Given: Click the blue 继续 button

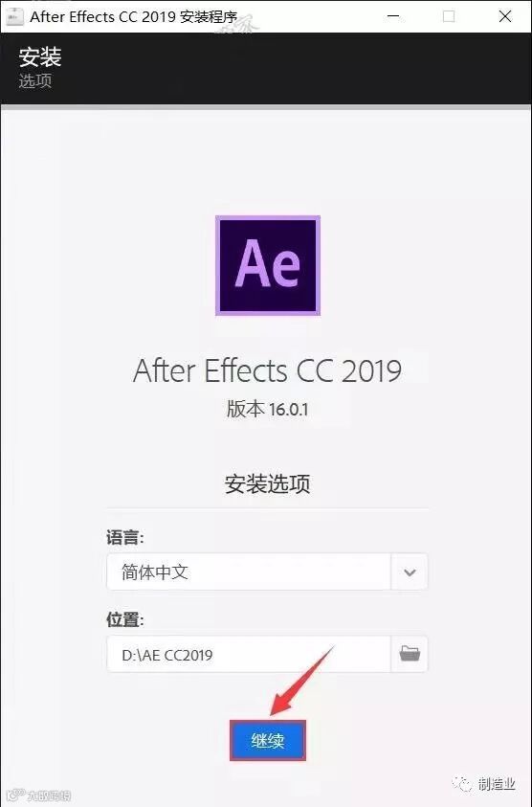Looking at the screenshot, I should pos(268,741).
